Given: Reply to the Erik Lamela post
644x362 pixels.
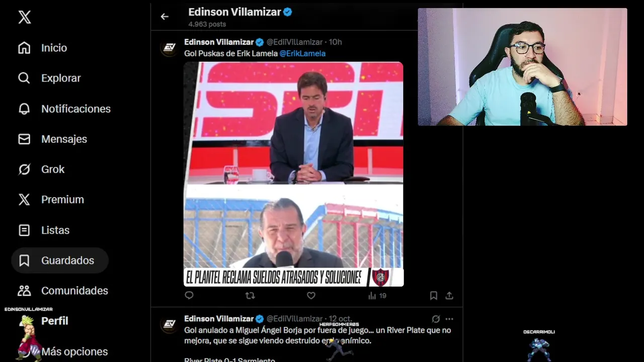Looking at the screenshot, I should (x=189, y=296).
